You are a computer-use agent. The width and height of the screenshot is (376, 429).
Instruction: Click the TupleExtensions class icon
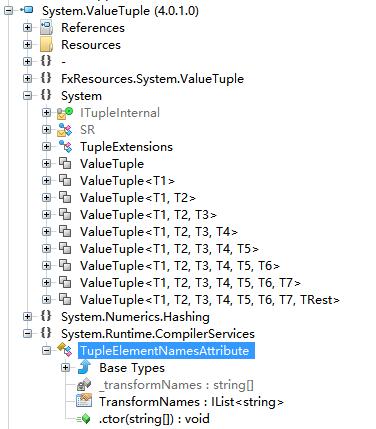65,146
